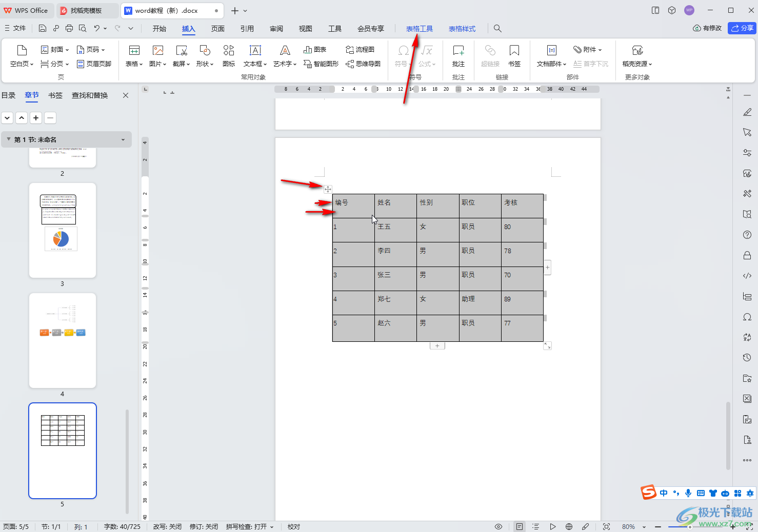Viewport: 758px width, 532px height.
Task: Switch to page layout view
Action: coord(520,527)
